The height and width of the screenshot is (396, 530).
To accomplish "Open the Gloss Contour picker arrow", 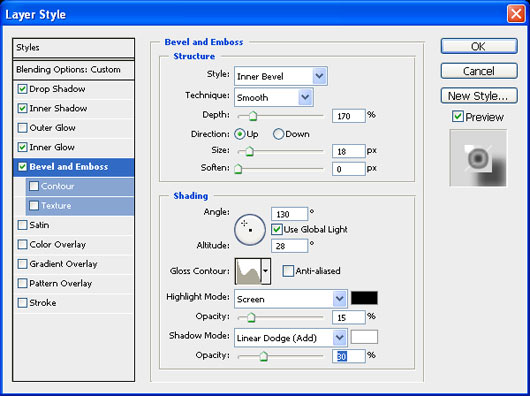I will click(266, 271).
